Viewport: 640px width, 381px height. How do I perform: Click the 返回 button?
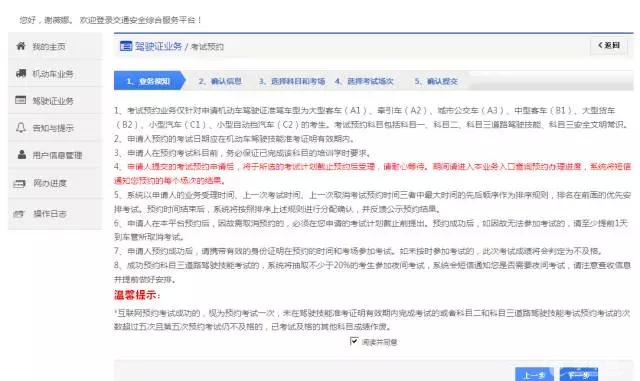pyautogui.click(x=609, y=45)
